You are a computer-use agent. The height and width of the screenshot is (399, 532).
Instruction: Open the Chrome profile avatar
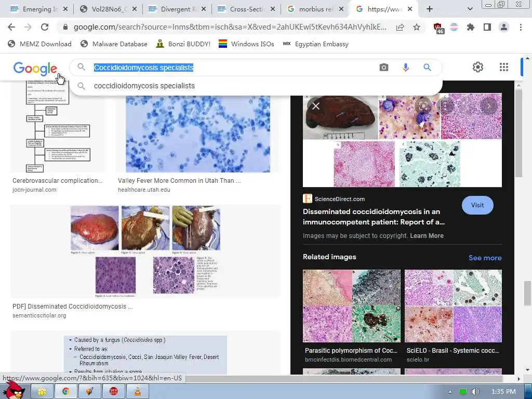[504, 27]
